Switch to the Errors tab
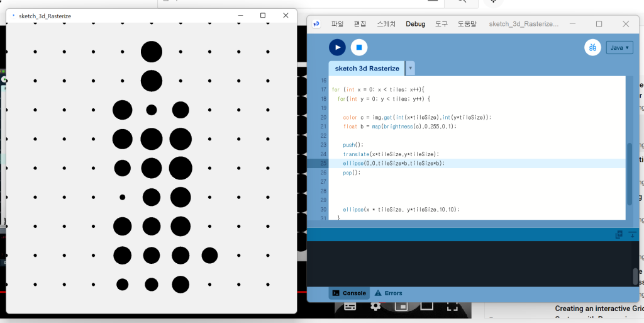This screenshot has height=323, width=644. tap(388, 293)
